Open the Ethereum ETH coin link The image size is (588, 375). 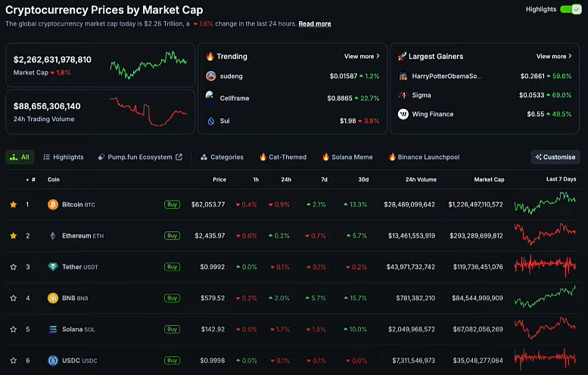[83, 236]
